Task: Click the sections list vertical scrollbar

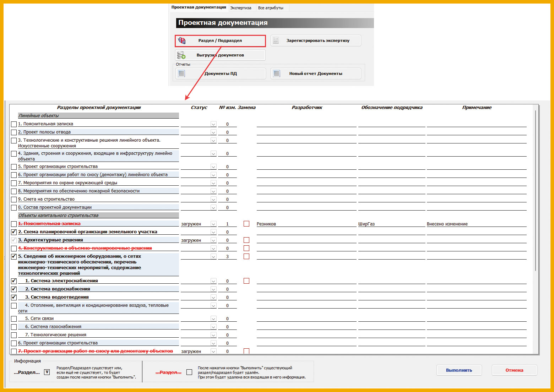Action: (536, 191)
